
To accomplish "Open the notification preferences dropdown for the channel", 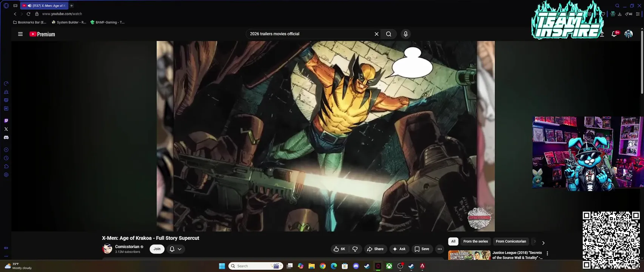I will point(176,249).
